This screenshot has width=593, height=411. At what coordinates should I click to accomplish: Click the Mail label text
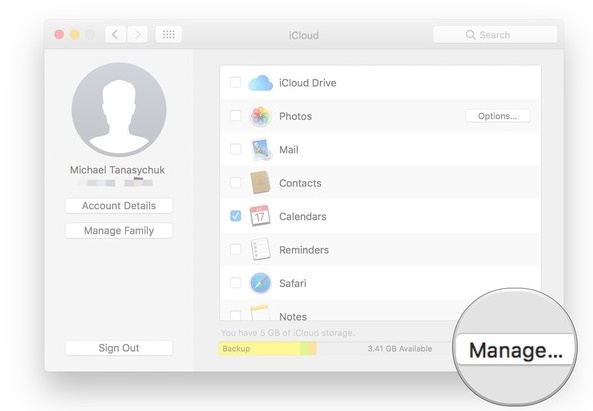point(289,150)
